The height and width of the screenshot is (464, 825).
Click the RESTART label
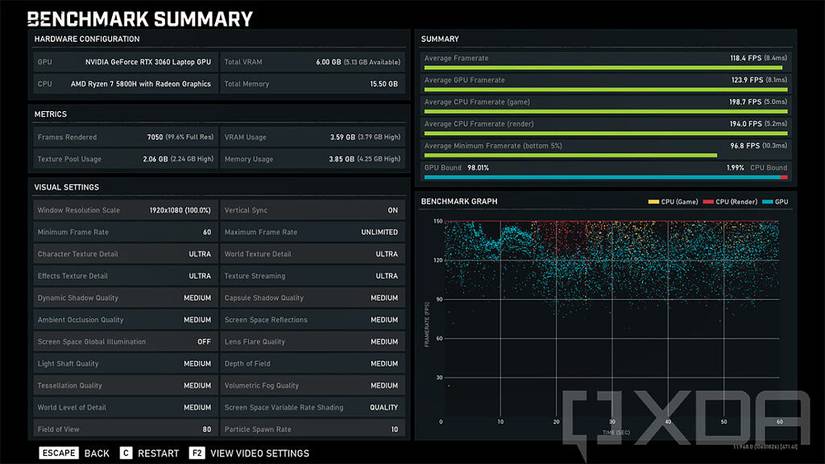tap(158, 453)
